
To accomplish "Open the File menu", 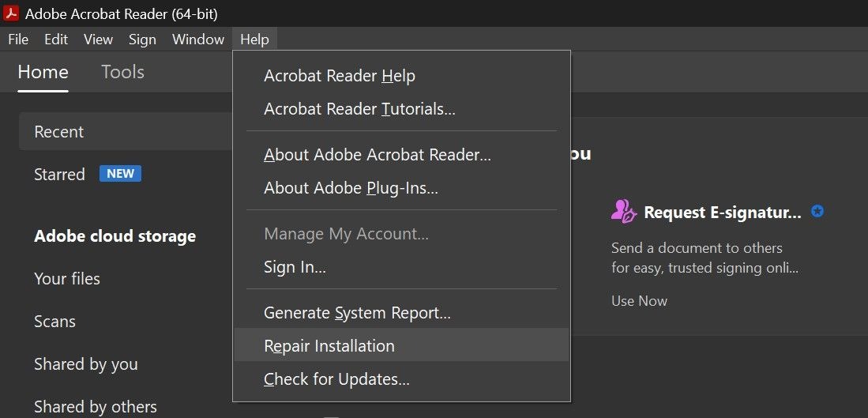I will click(x=17, y=40).
